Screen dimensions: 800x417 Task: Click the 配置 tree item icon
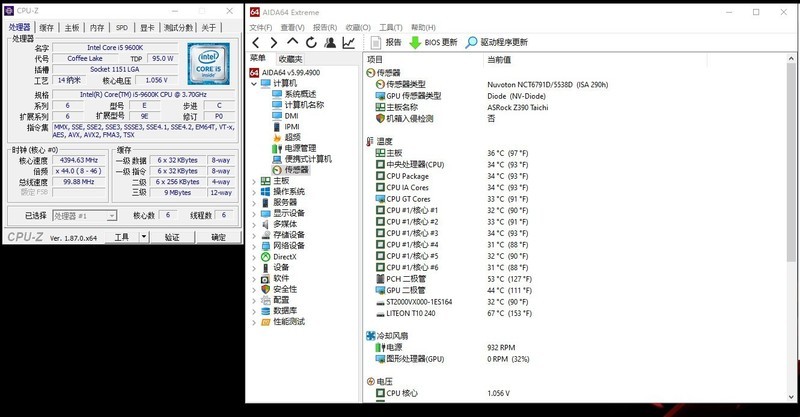(265, 300)
